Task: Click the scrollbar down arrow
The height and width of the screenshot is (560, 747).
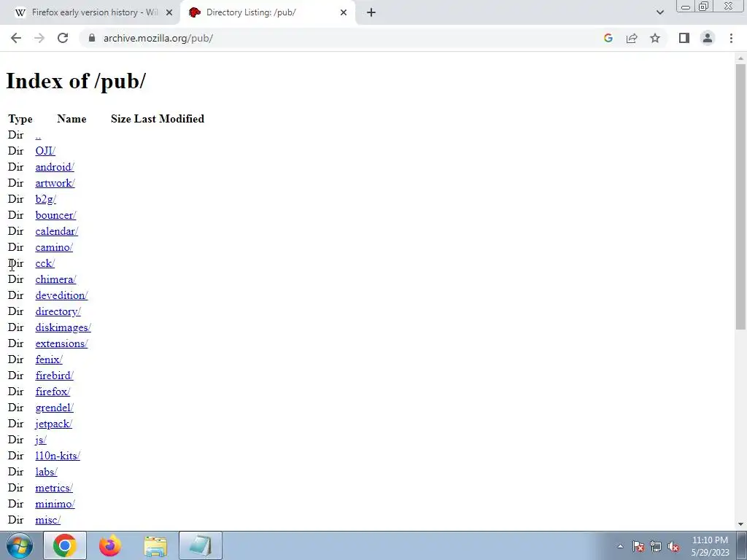Action: pyautogui.click(x=740, y=524)
